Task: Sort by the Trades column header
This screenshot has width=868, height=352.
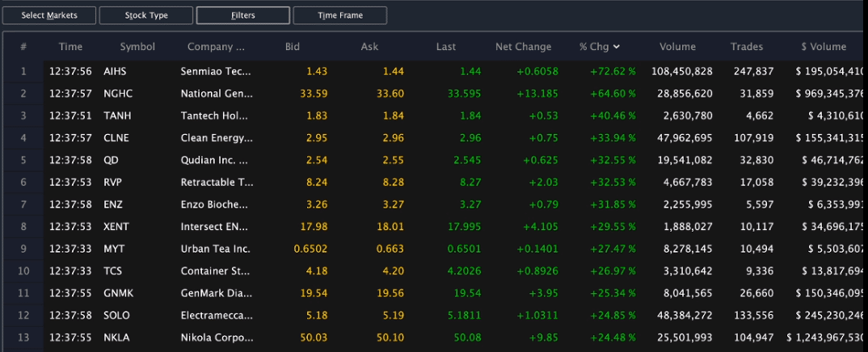Action: pos(746,47)
